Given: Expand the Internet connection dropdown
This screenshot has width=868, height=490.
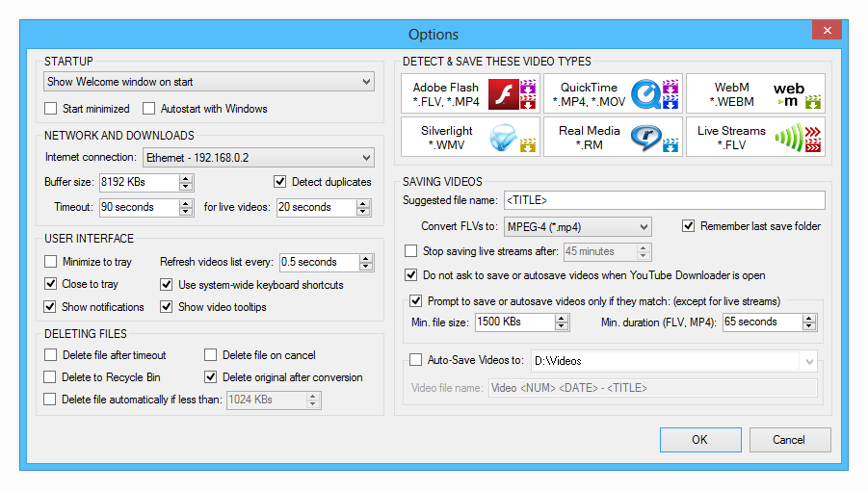Looking at the screenshot, I should point(258,157).
